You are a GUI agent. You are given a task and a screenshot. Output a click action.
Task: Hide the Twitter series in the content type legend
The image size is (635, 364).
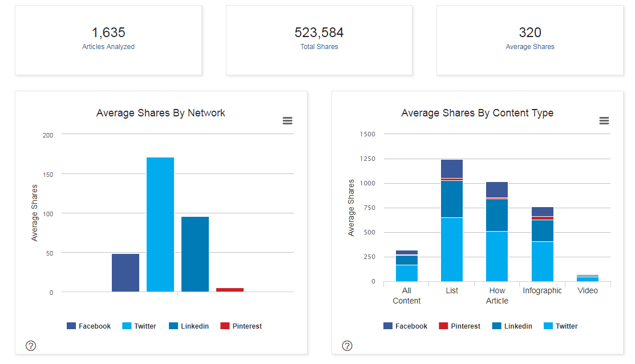pos(561,326)
